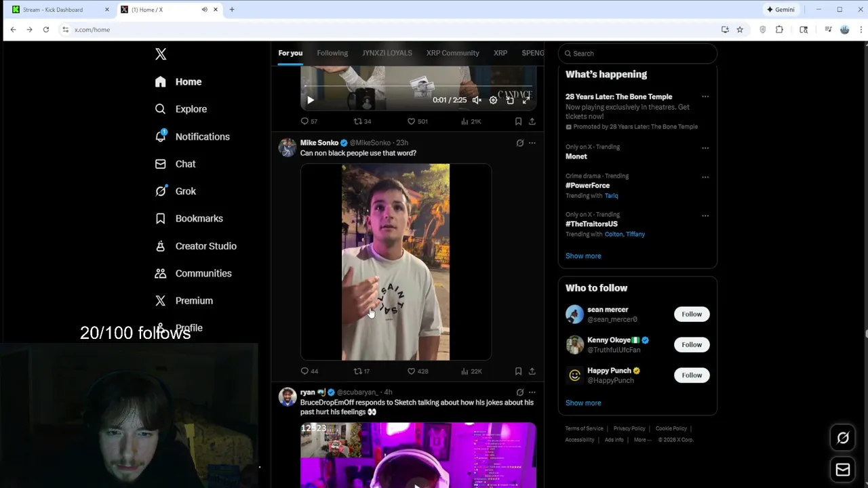The height and width of the screenshot is (488, 868).
Task: Open the Home page from sidebar
Action: pos(178,82)
